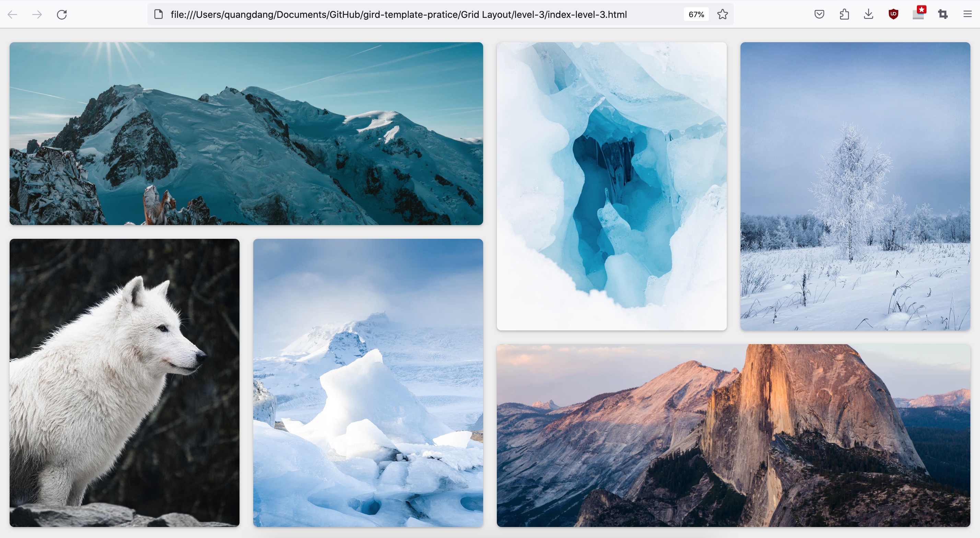Image resolution: width=980 pixels, height=538 pixels.
Task: Click the page file icon in the address bar
Action: pos(158,14)
